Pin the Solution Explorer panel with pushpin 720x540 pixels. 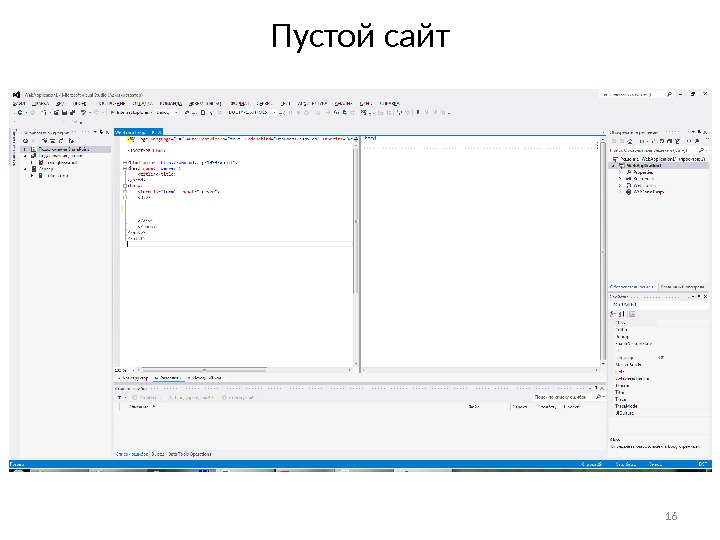[699, 132]
